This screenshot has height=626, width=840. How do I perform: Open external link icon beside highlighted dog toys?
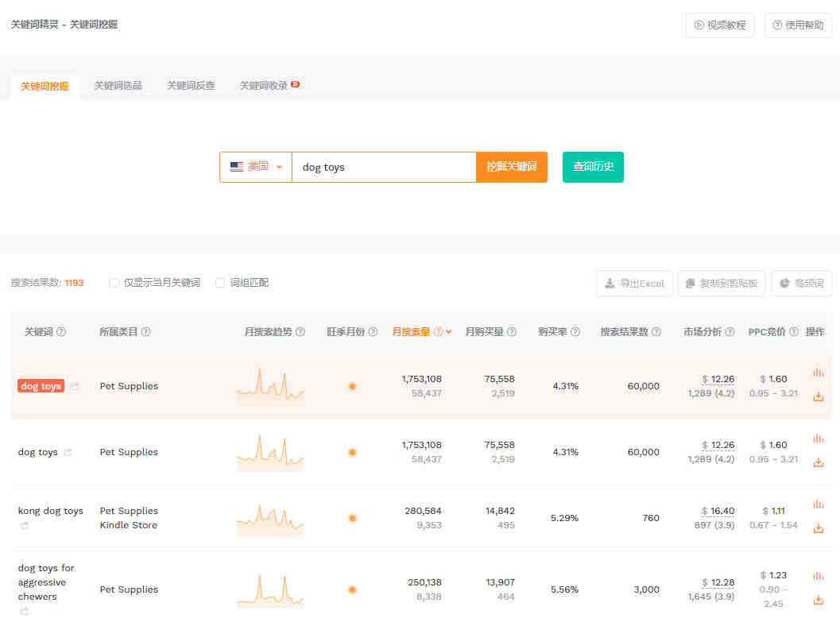[75, 386]
